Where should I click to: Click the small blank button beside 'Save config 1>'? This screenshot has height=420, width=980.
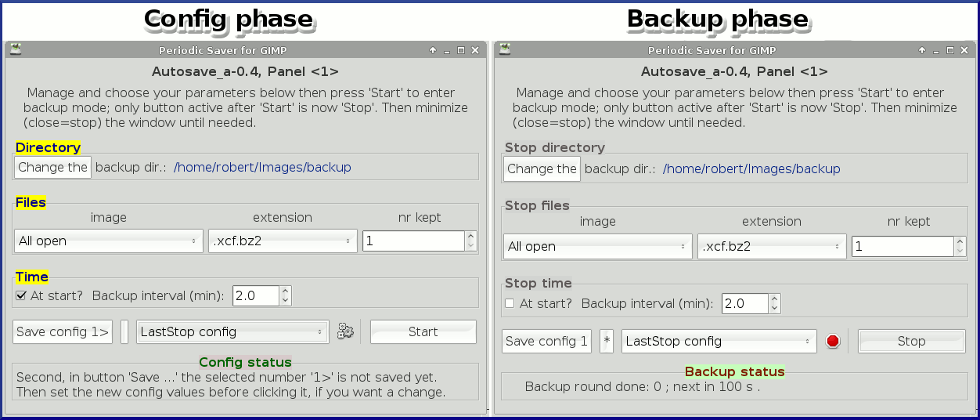(124, 331)
